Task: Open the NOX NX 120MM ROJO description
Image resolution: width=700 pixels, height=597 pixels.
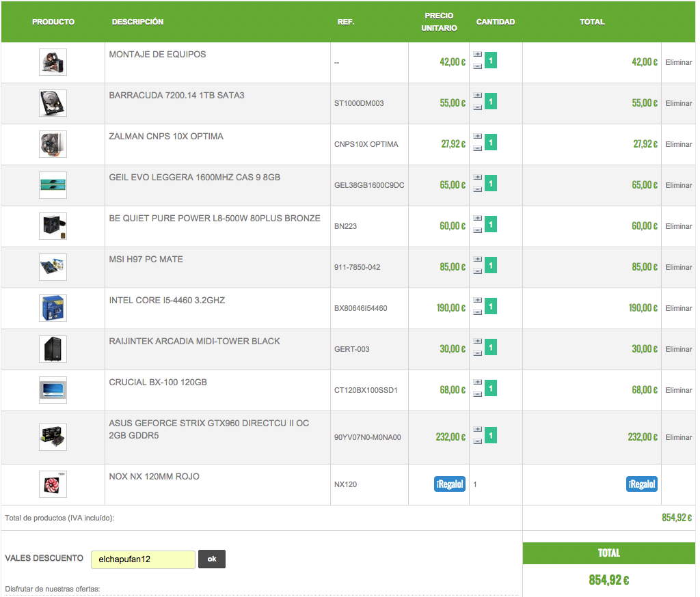Action: point(154,477)
